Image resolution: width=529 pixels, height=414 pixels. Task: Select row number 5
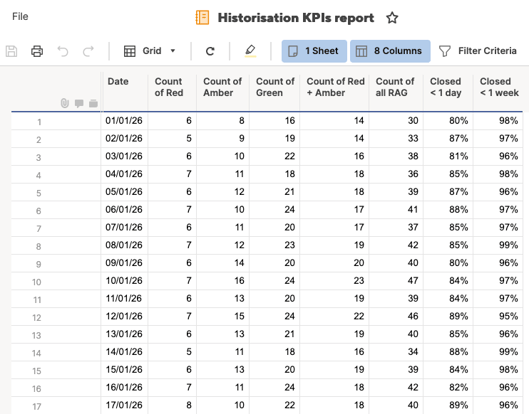[39, 193]
